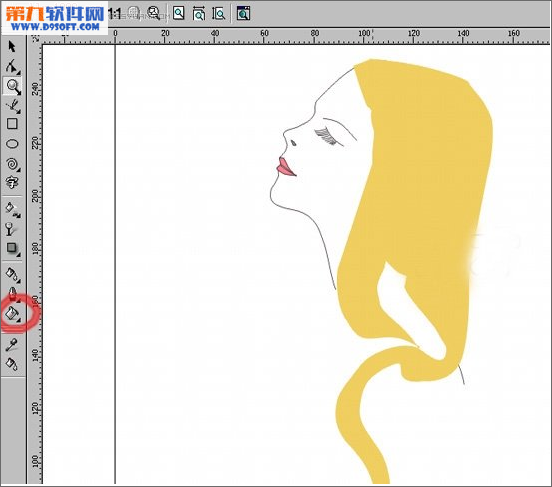The width and height of the screenshot is (552, 487).
Task: Choose the Rectangle tool
Action: tap(12, 124)
